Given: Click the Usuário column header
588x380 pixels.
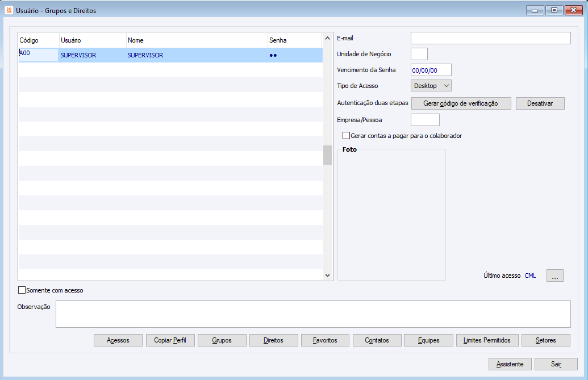Looking at the screenshot, I should [x=93, y=40].
